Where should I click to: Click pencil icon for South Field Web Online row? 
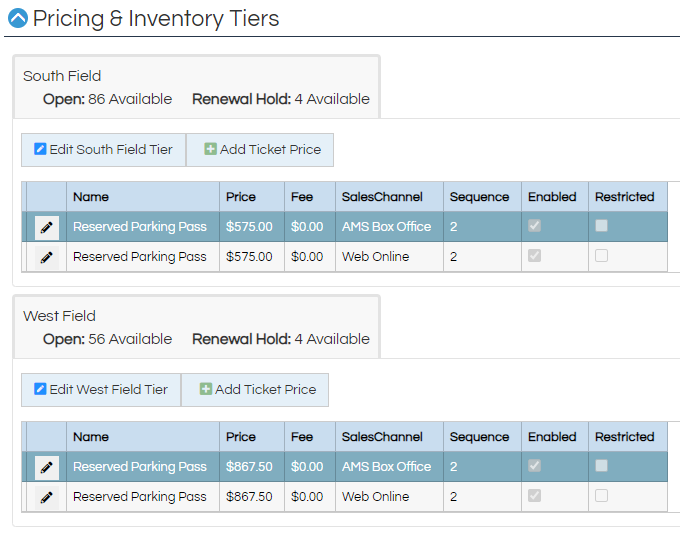tap(46, 257)
